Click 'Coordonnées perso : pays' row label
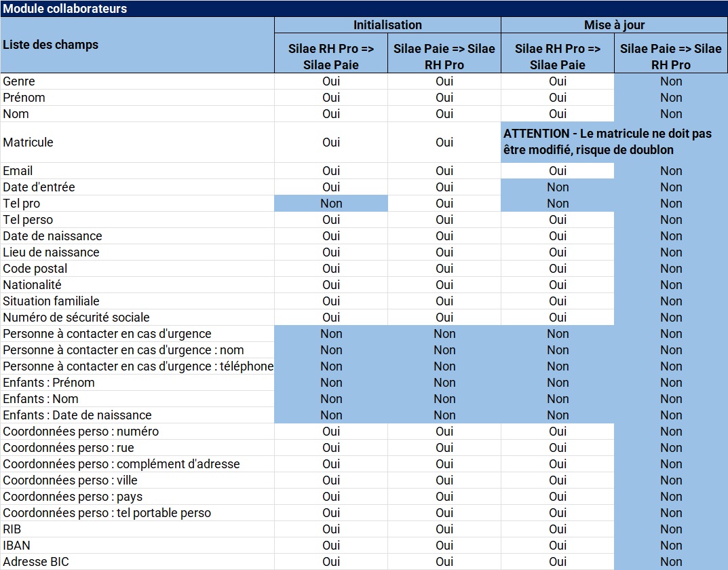Viewport: 728px width, 570px height. point(73,496)
